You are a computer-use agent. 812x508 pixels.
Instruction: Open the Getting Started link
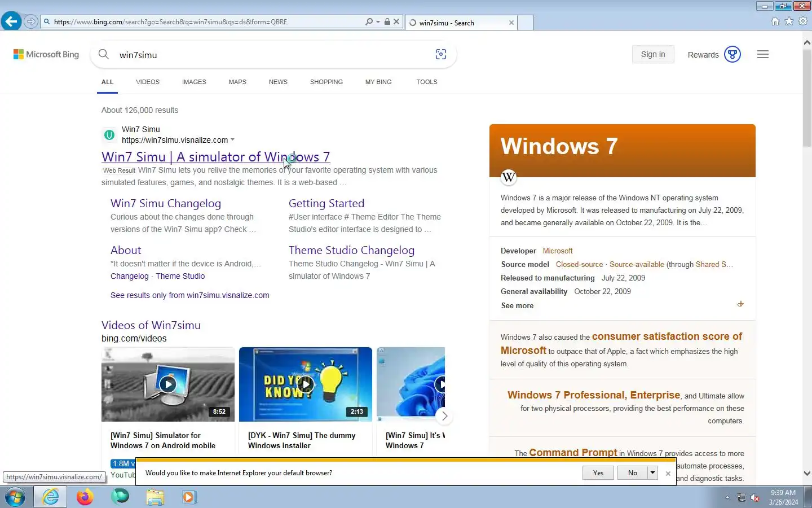point(326,203)
